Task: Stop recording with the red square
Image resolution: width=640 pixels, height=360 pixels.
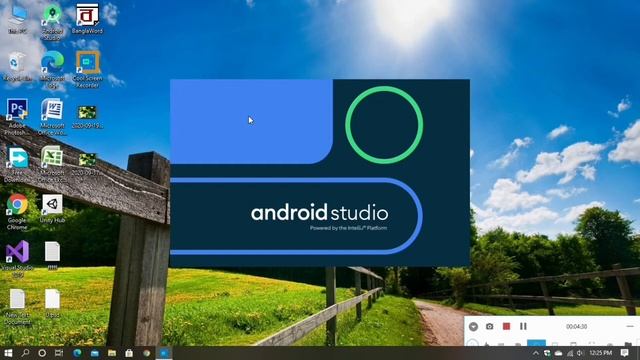Action: tap(507, 327)
